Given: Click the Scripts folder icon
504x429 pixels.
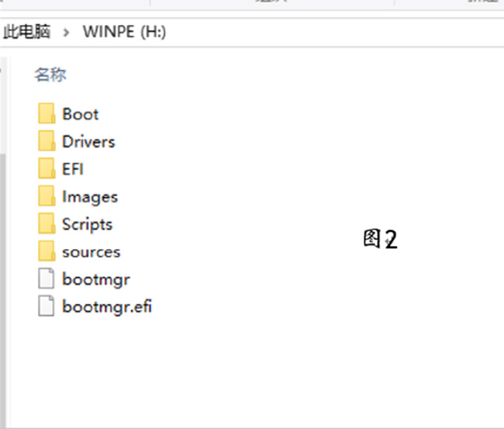Looking at the screenshot, I should coord(47,224).
